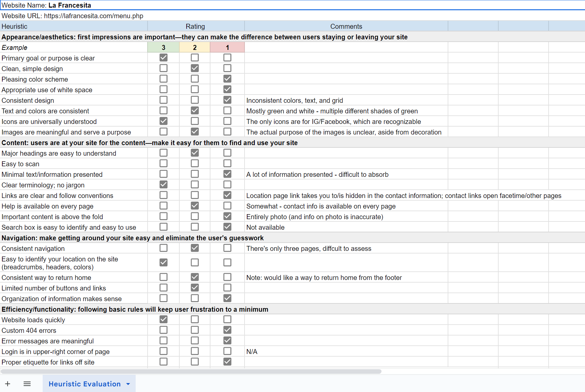The image size is (585, 392).
Task: Uncheck rating 1 for Pleasing color scheme
Action: coord(227,79)
